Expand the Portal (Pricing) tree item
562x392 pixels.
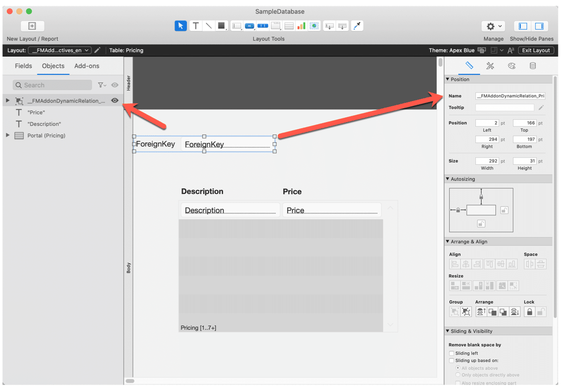[7, 135]
